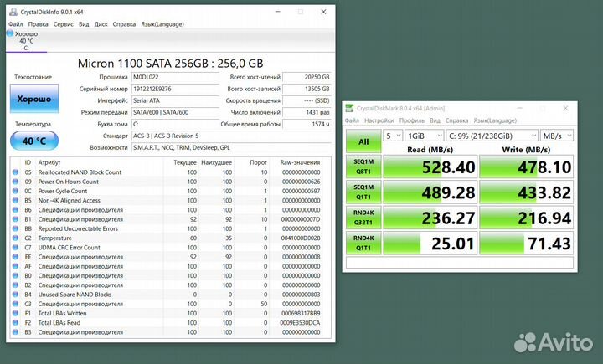Open the Сервис menu in CrystalDiskInfo
Screen dimensions: 603x364
64,24
